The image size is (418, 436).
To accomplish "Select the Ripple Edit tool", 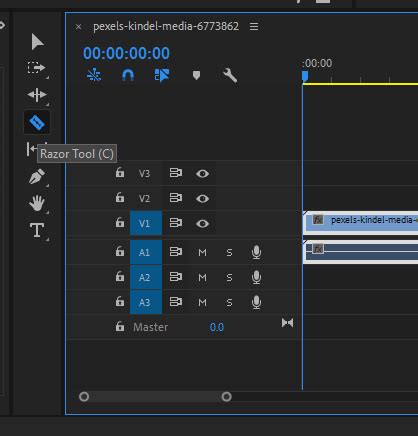I will [37, 95].
